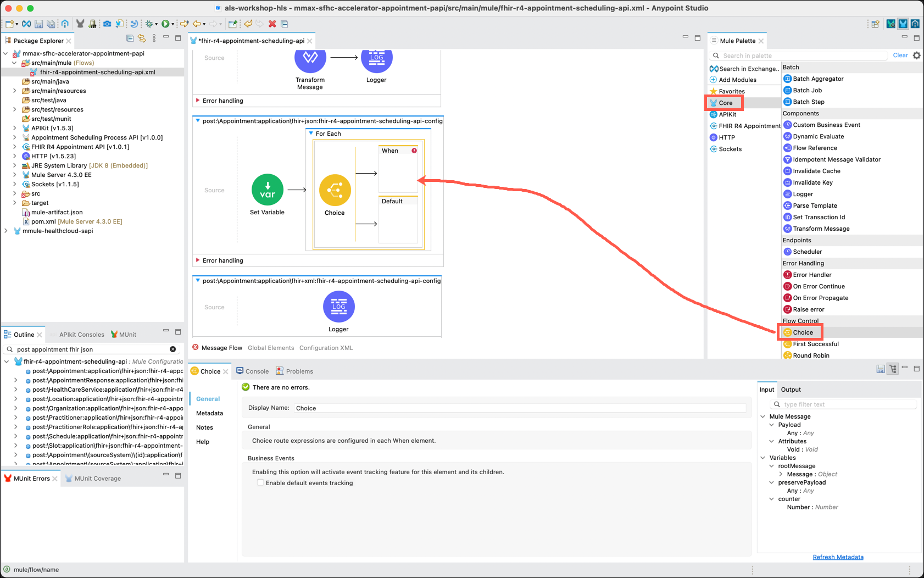The image size is (924, 578).
Task: Switch to APIkit Consoles tab
Action: (x=81, y=335)
